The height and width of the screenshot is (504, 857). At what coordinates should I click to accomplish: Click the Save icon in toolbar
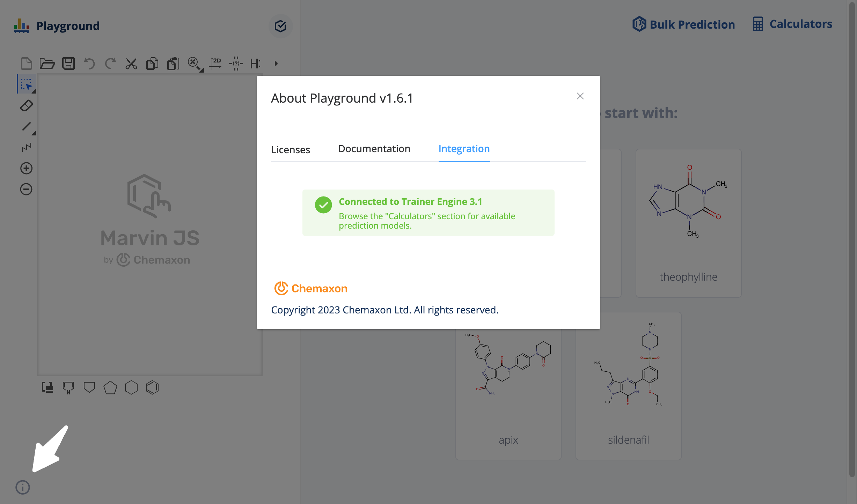[68, 64]
